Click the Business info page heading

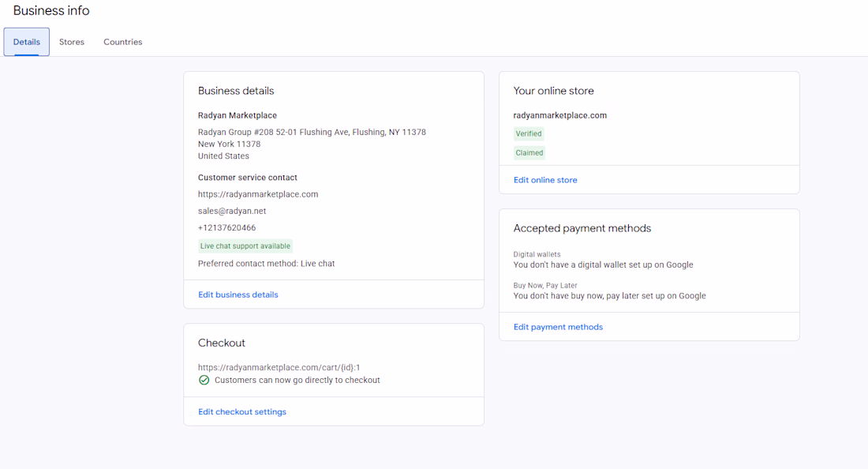(x=51, y=10)
